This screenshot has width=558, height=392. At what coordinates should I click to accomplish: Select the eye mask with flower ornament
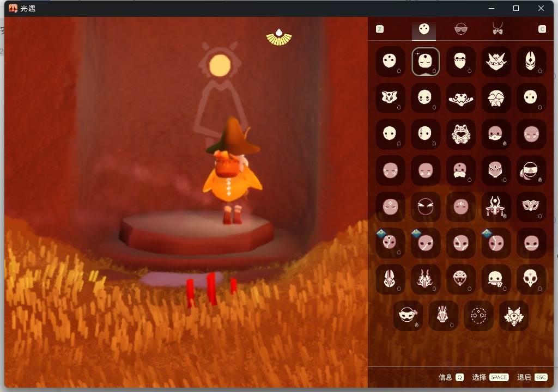(408, 316)
